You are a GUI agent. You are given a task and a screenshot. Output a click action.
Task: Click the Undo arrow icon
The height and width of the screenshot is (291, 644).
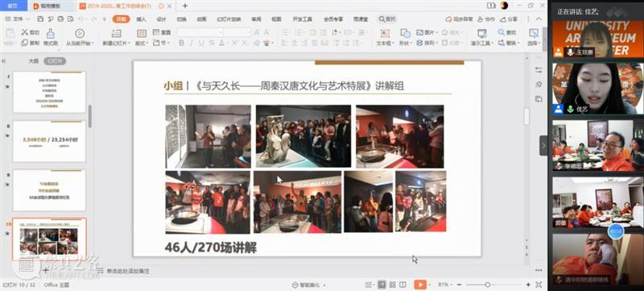(x=81, y=19)
